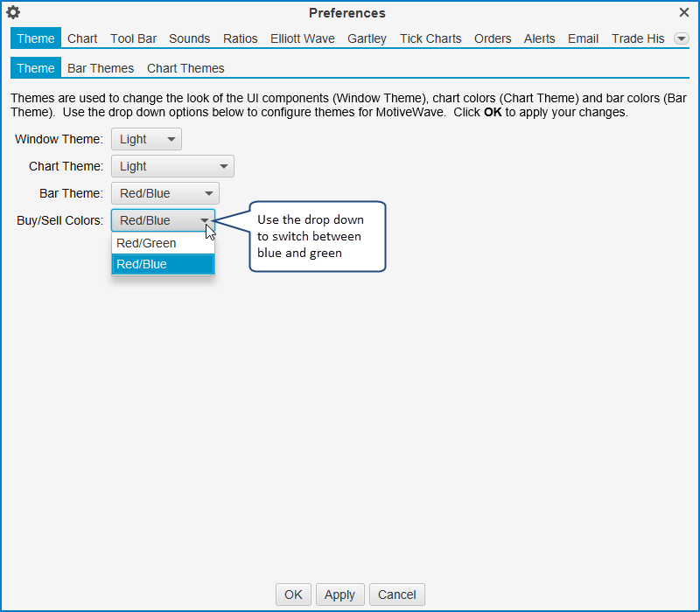Open the Window Theme dropdown
700x612 pixels.
(146, 139)
